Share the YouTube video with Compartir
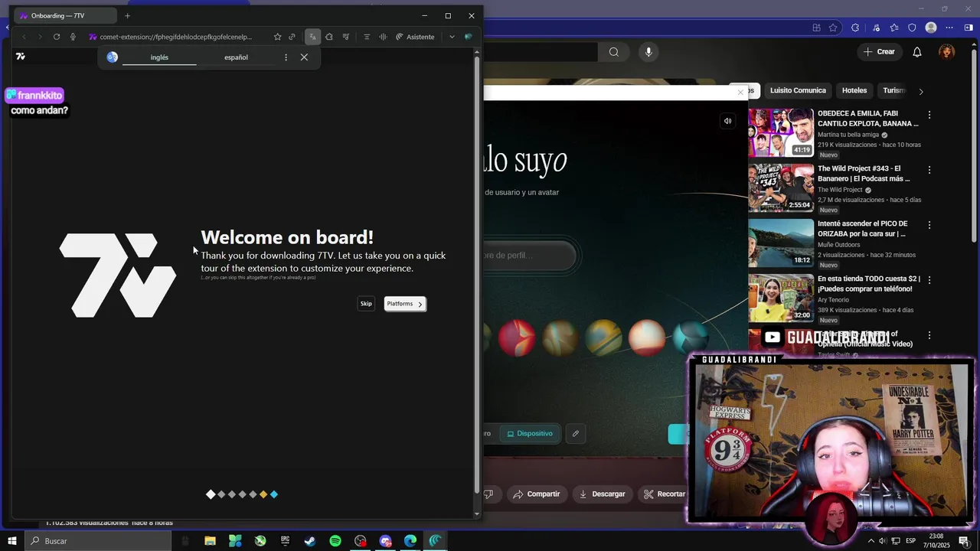 537,494
